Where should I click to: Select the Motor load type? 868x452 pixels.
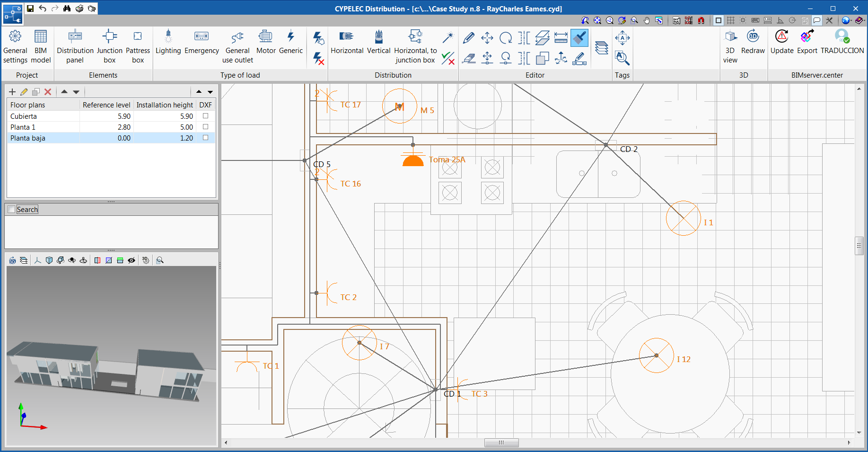pyautogui.click(x=265, y=43)
